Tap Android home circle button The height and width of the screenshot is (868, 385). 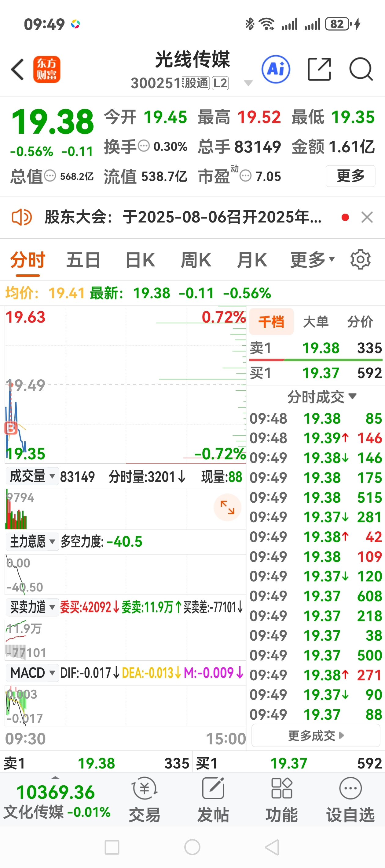click(x=192, y=847)
